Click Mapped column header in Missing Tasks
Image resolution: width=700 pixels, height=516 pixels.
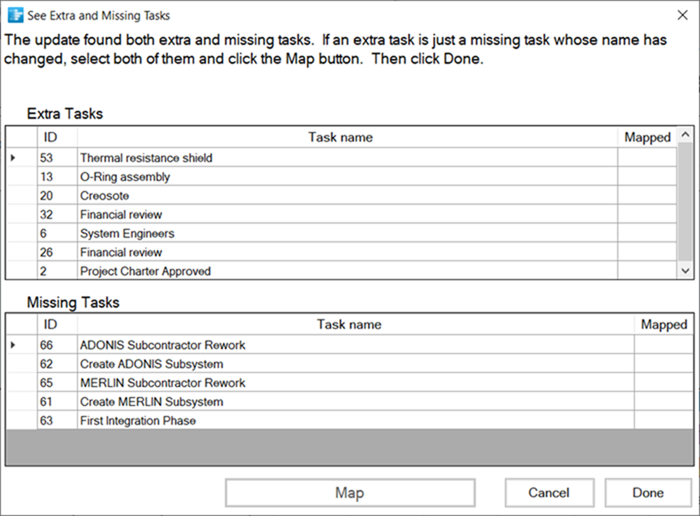(664, 325)
